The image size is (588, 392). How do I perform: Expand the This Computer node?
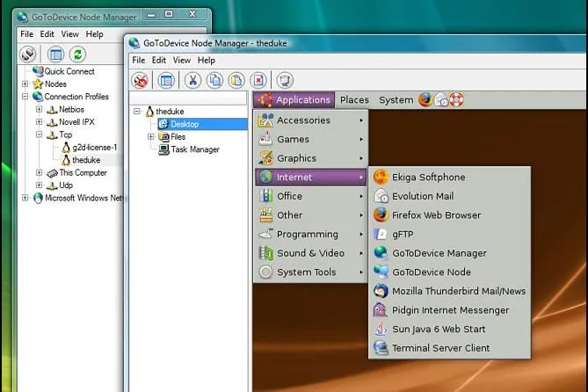39,172
